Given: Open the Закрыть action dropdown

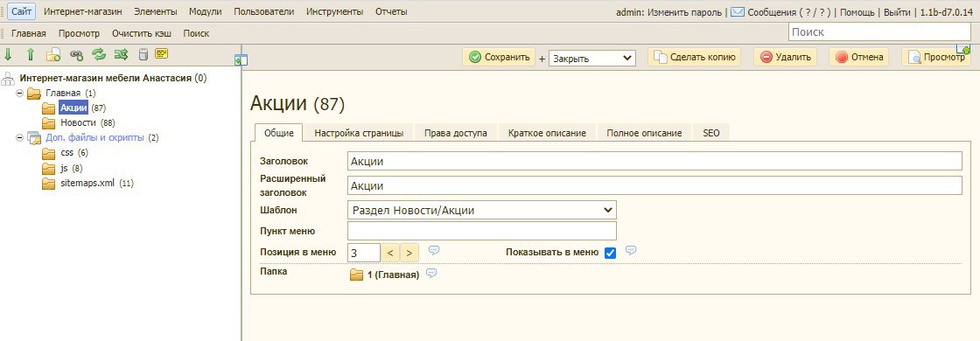Looking at the screenshot, I should [x=591, y=58].
